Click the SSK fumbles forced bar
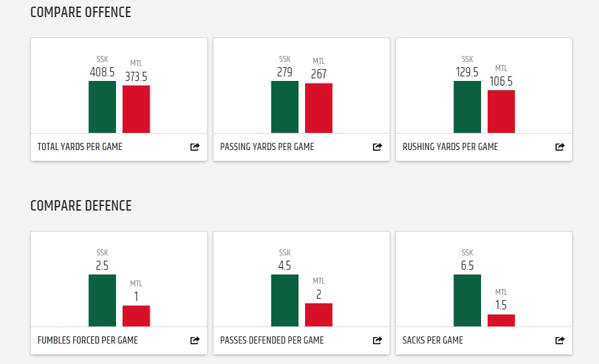 (102, 300)
